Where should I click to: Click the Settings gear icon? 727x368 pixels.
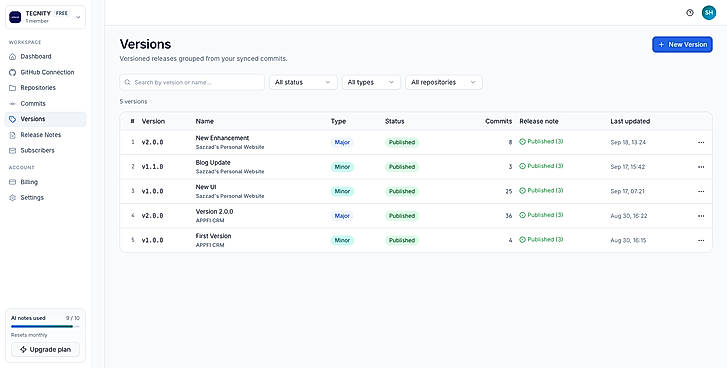click(13, 197)
